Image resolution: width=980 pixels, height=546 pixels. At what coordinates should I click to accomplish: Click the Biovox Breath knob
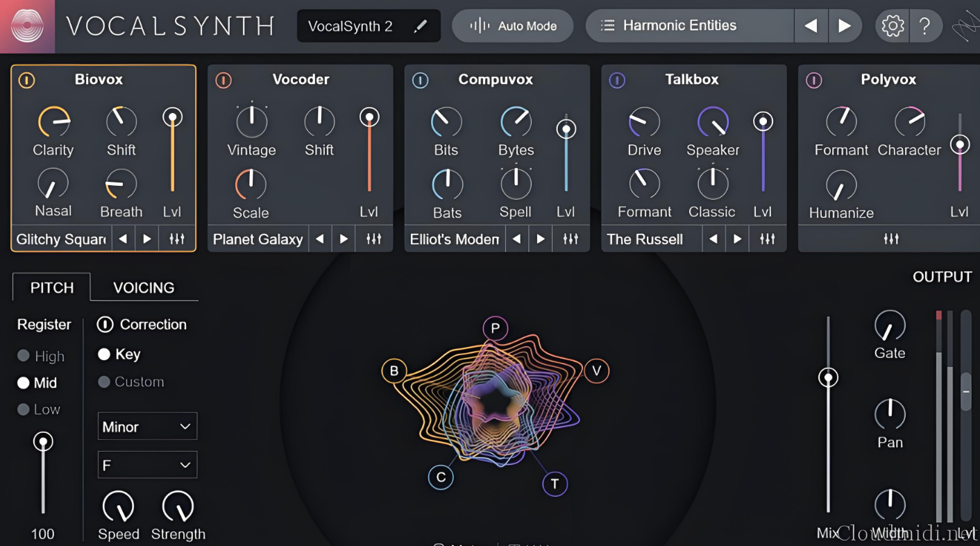tap(121, 184)
